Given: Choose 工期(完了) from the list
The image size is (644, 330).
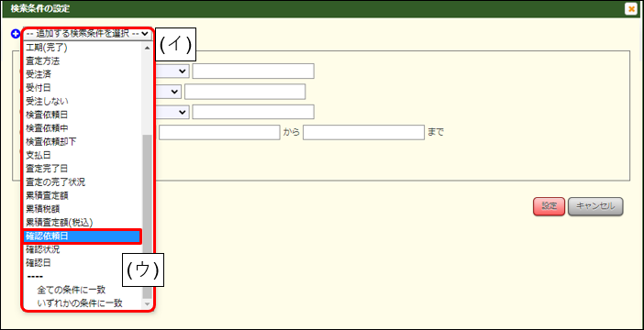Looking at the screenshot, I should click(x=83, y=48).
